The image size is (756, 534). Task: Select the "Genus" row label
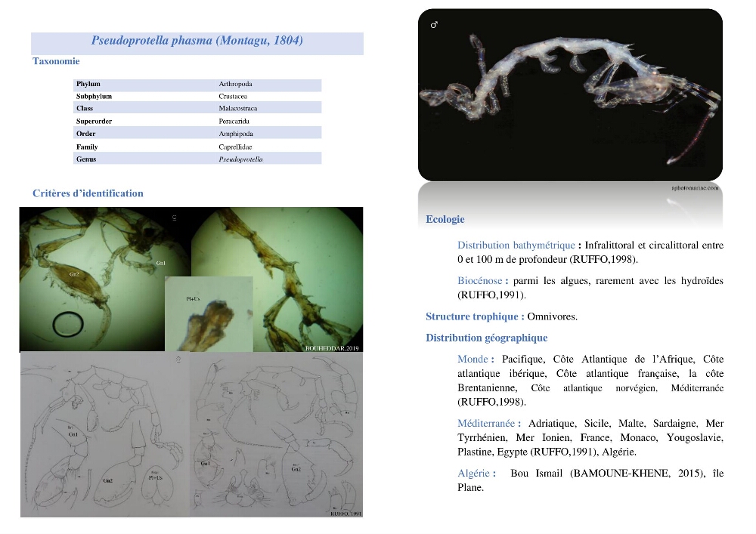coord(86,159)
